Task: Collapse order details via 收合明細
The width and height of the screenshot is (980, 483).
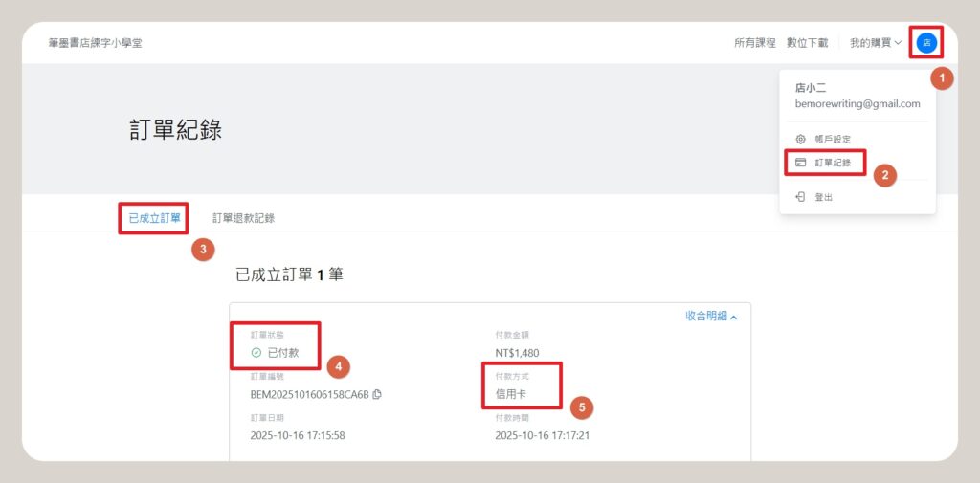Action: click(x=711, y=316)
